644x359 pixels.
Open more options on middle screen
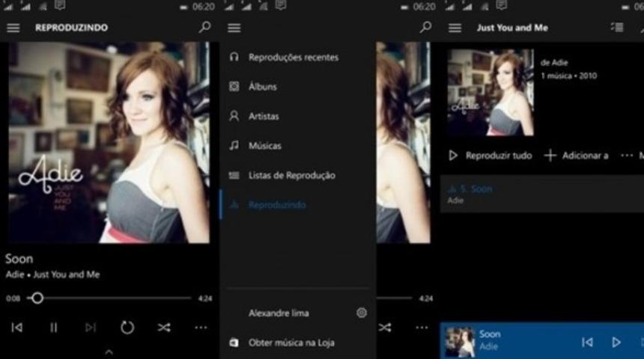pyautogui.click(x=422, y=328)
